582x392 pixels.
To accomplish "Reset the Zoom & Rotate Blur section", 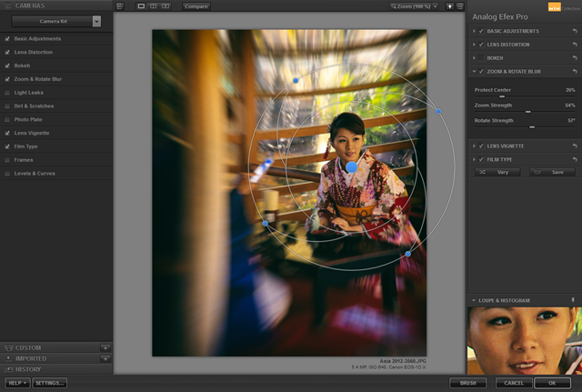I will point(574,71).
